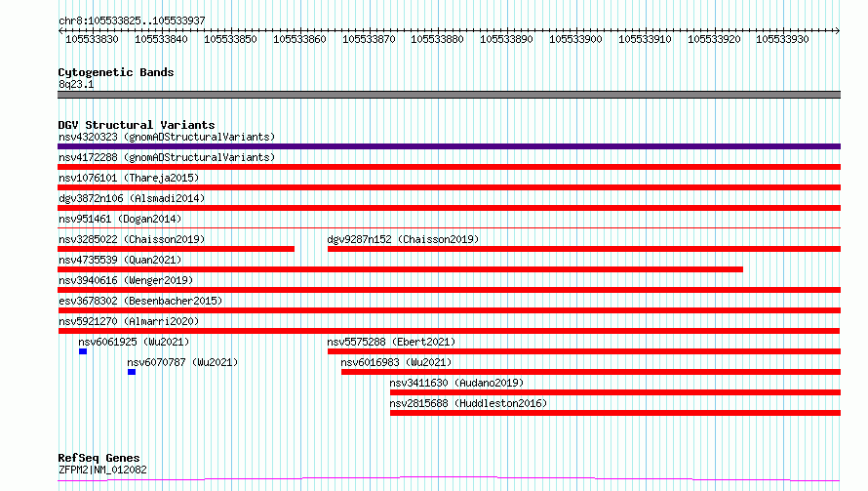The width and height of the screenshot is (868, 491).
Task: Click ruler position 105533830
Action: coord(92,39)
